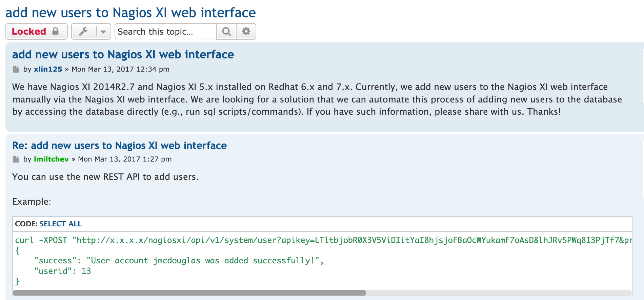Click the curl -XPOST command line
The image size is (644, 300).
click(323, 240)
